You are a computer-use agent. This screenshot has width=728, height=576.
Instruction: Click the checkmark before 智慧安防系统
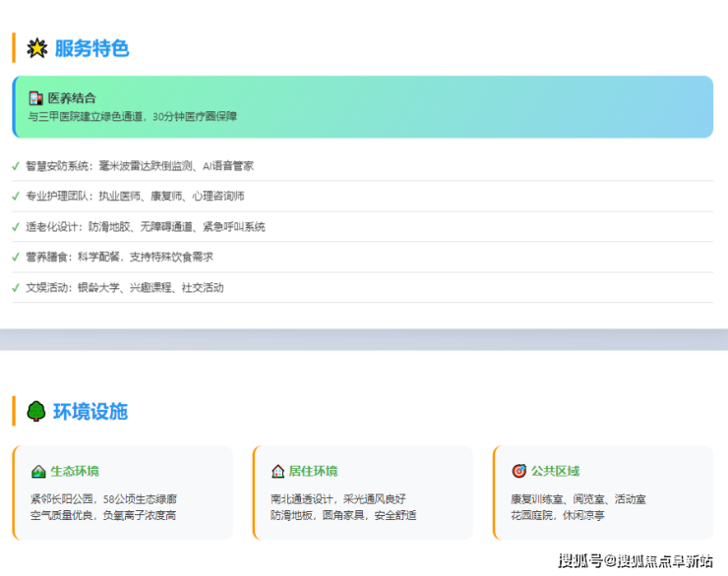(16, 166)
